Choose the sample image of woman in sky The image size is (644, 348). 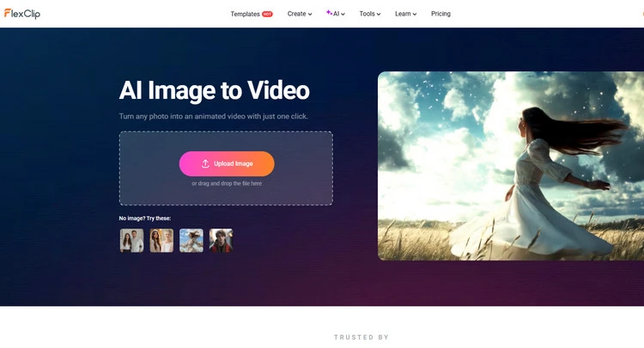point(191,241)
